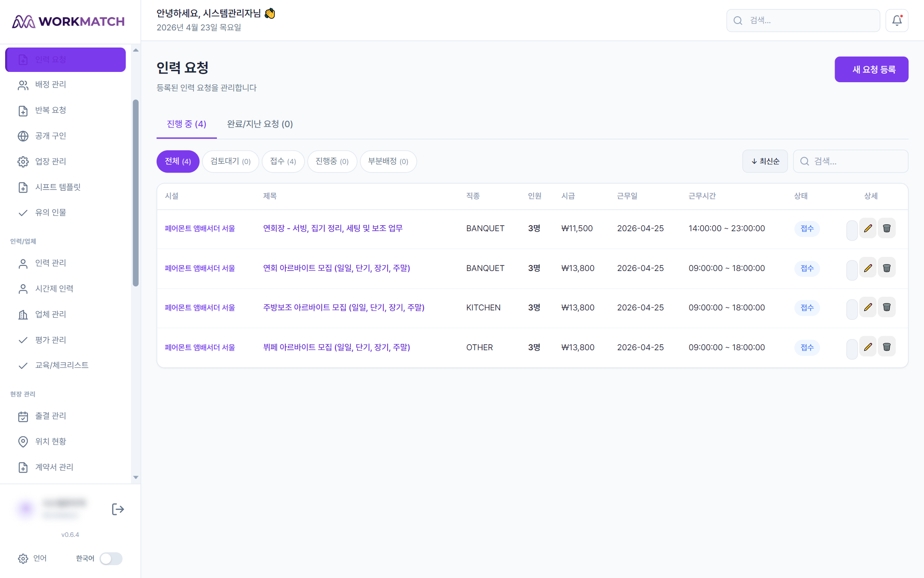Viewport: 924px width, 578px height.
Task: Click the v0.6.4 version text
Action: click(70, 535)
